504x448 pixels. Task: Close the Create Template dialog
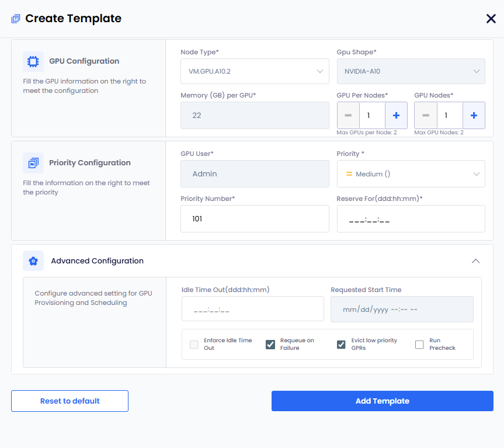tap(491, 19)
